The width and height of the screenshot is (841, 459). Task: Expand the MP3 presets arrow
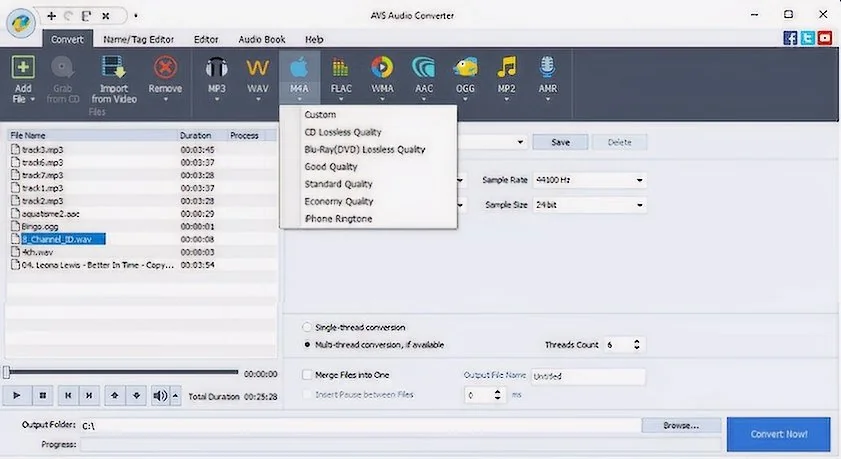pyautogui.click(x=217, y=99)
